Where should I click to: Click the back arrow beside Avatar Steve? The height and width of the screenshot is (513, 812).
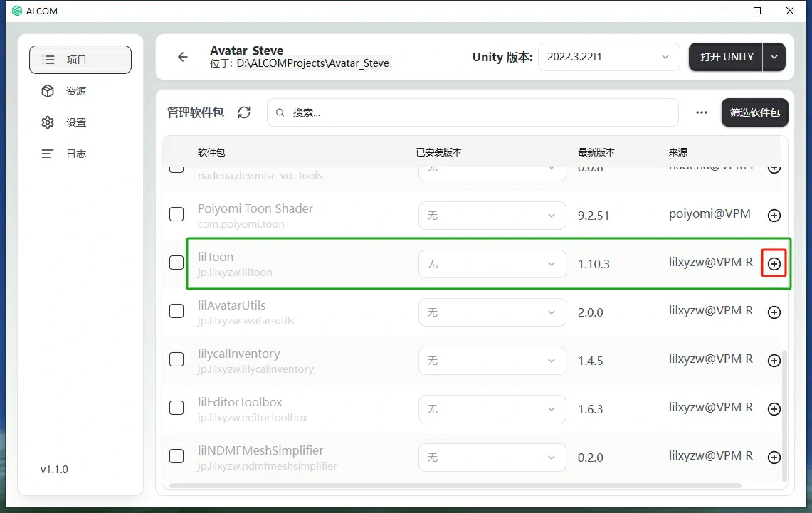pyautogui.click(x=183, y=57)
